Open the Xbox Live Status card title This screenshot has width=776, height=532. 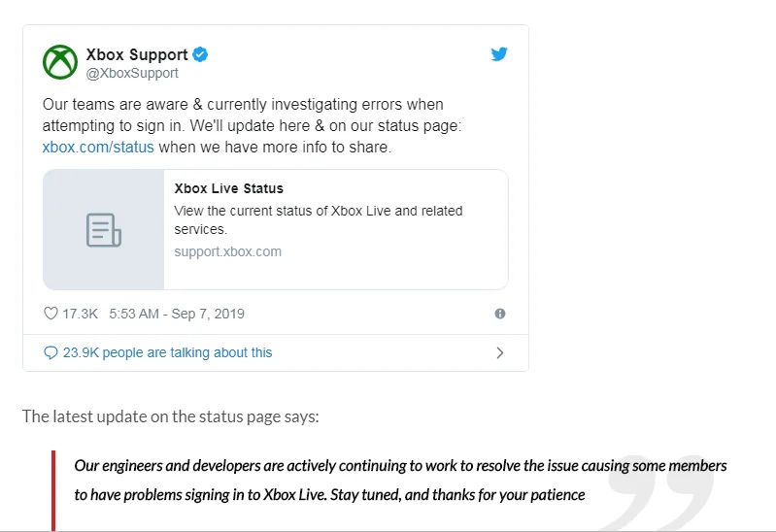pos(228,188)
